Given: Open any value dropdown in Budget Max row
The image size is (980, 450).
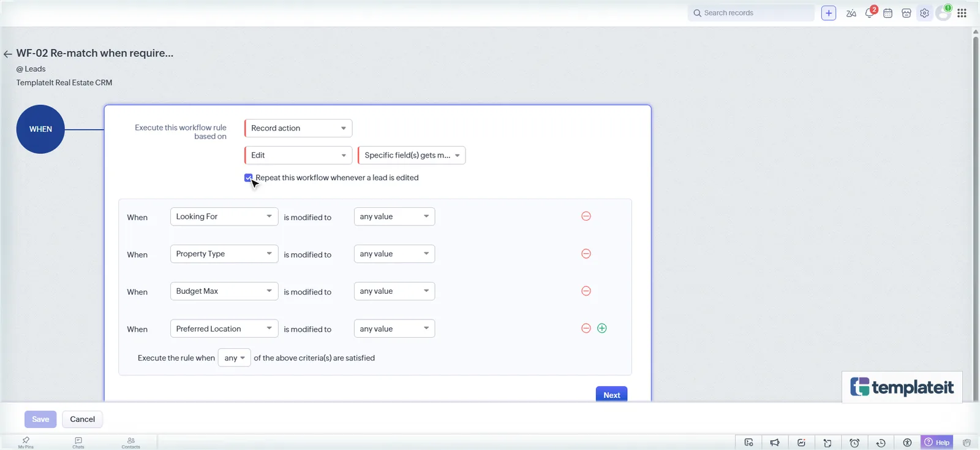Looking at the screenshot, I should tap(394, 291).
